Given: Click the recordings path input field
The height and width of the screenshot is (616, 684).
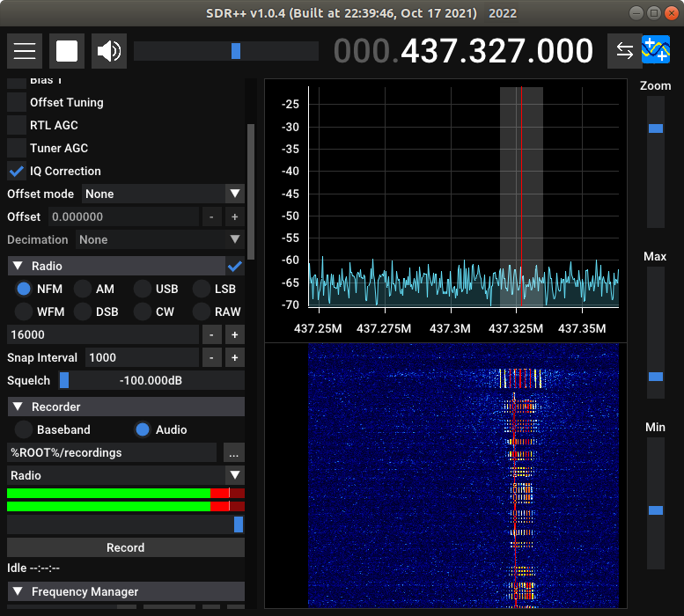Looking at the screenshot, I should click(x=112, y=452).
